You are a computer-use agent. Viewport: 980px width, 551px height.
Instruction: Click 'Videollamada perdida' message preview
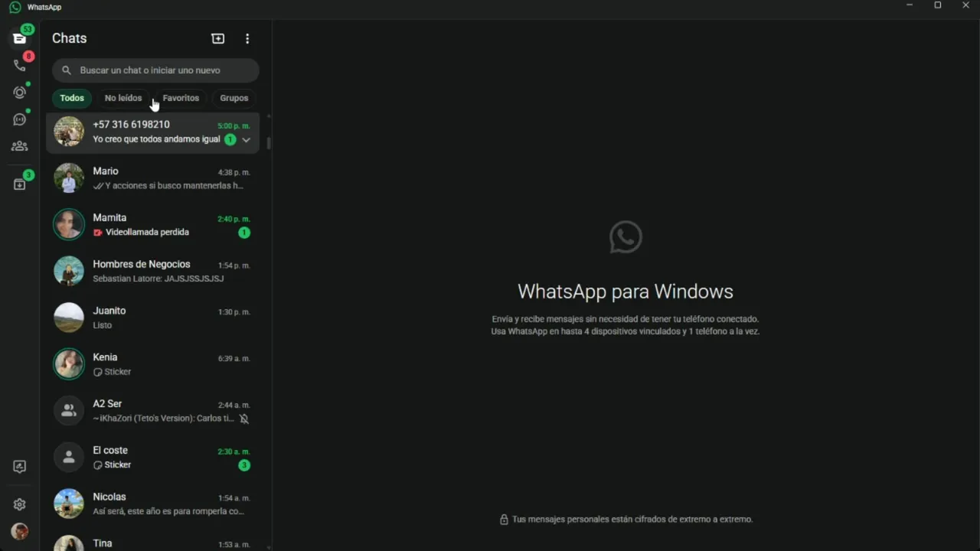tap(147, 233)
